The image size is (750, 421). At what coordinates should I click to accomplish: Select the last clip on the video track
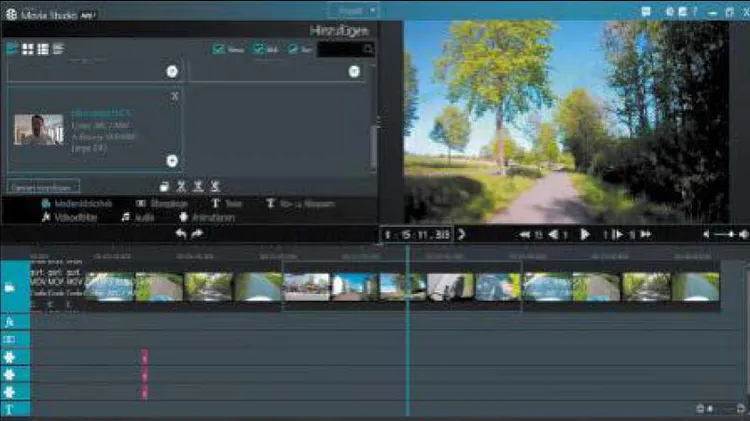click(695, 287)
